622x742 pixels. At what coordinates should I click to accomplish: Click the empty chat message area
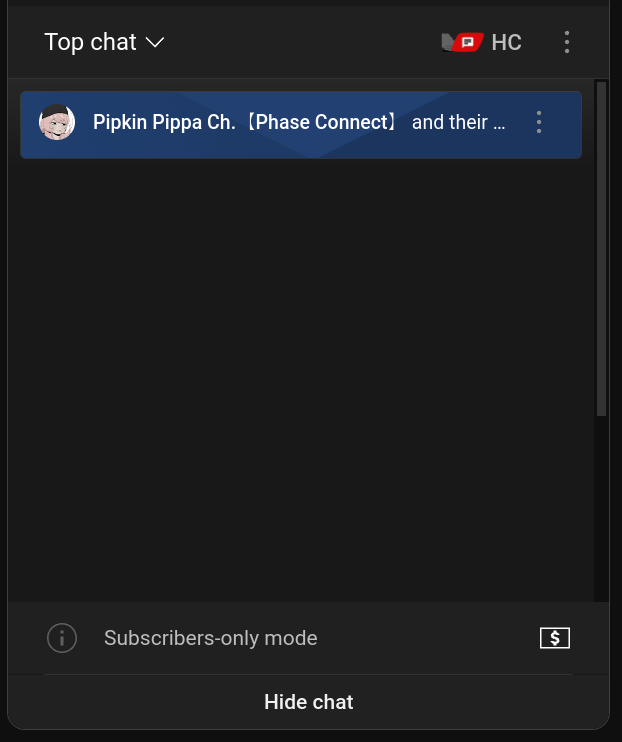300,380
